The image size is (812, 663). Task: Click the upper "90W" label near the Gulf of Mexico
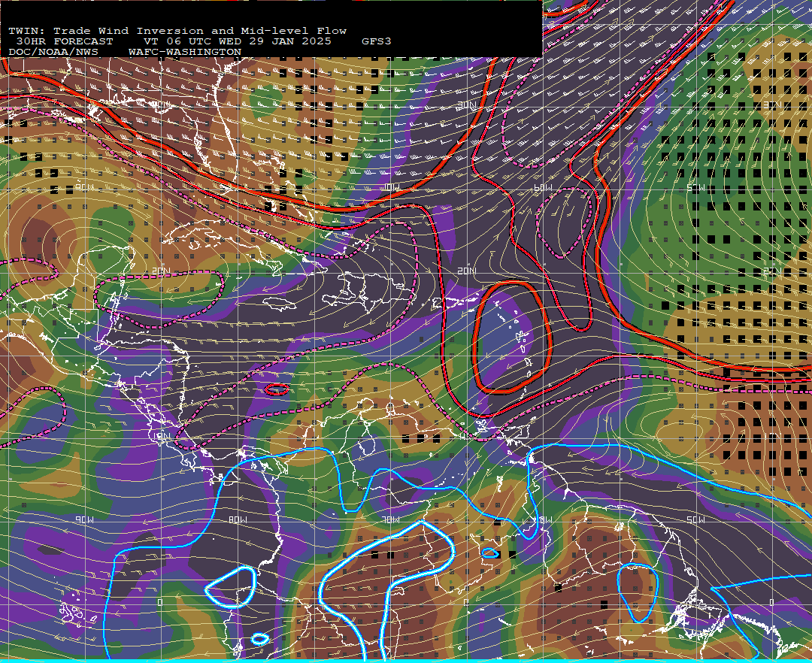[x=84, y=187]
